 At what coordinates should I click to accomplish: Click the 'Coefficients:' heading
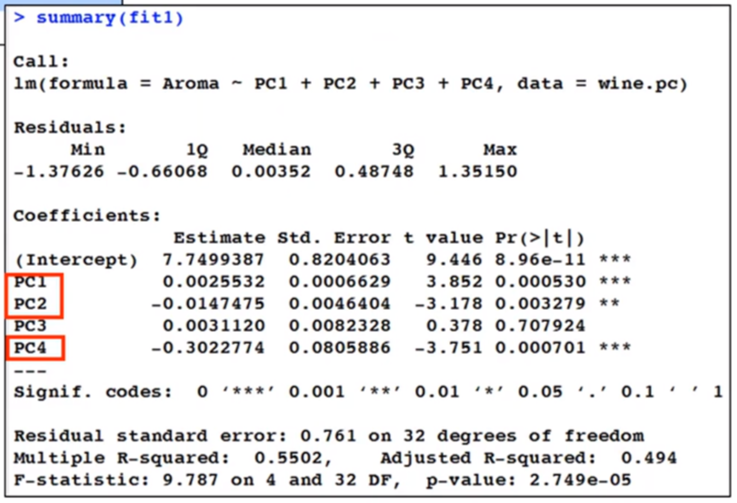point(87,215)
